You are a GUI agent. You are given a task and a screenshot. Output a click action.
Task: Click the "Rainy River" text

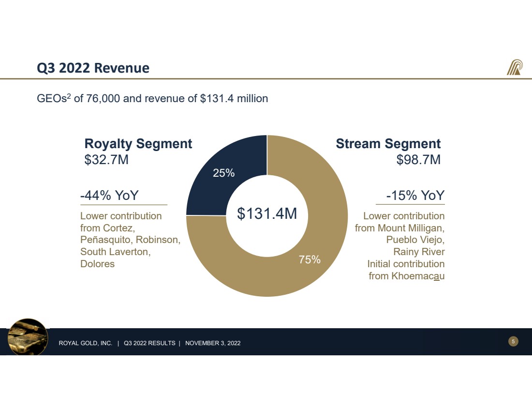(419, 252)
